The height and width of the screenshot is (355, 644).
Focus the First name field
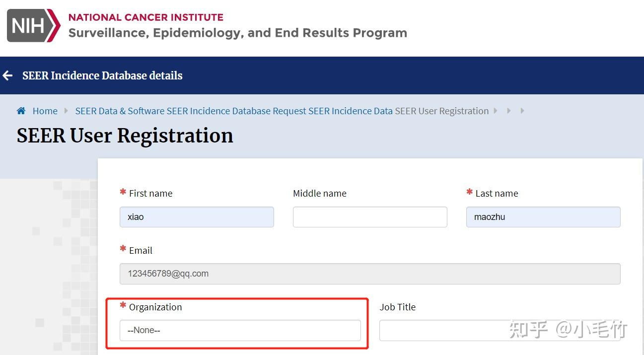click(x=197, y=217)
